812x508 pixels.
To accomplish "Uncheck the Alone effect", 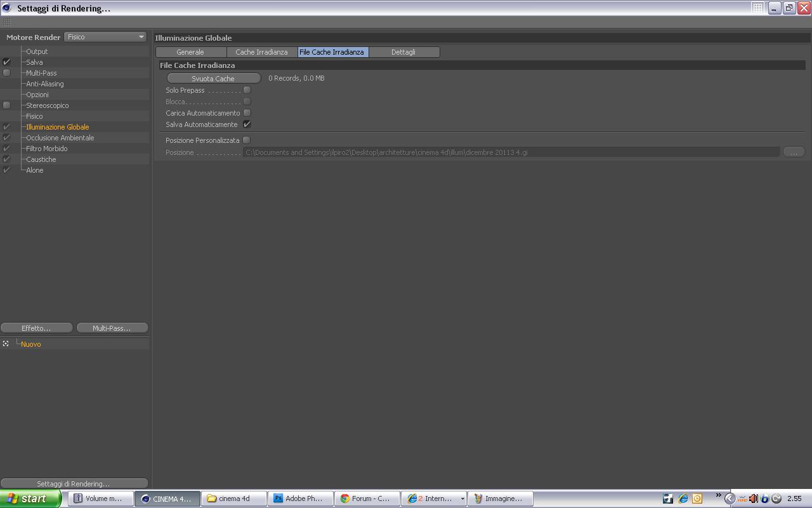I will tap(7, 170).
